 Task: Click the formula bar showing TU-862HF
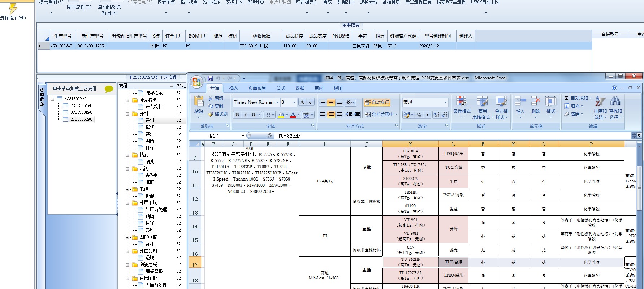tap(453, 136)
